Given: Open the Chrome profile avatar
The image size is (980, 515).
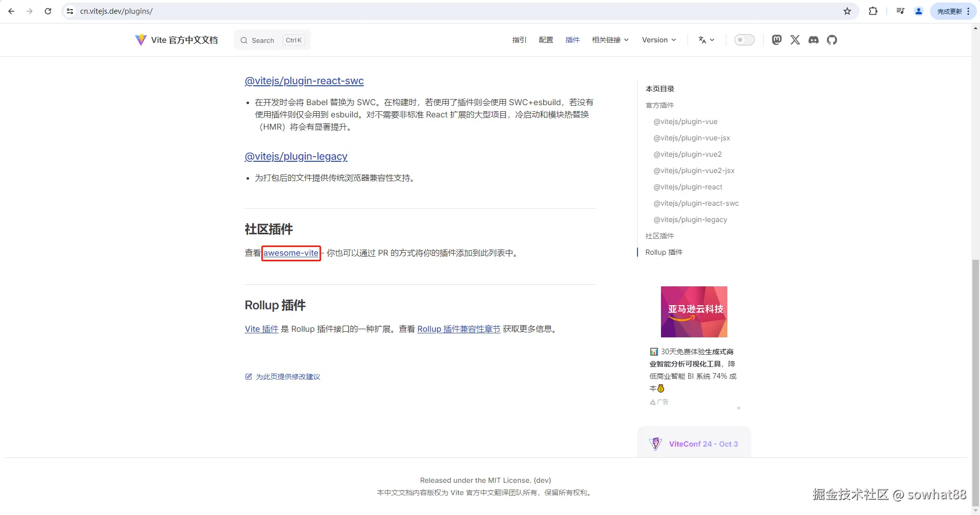Looking at the screenshot, I should [x=919, y=11].
